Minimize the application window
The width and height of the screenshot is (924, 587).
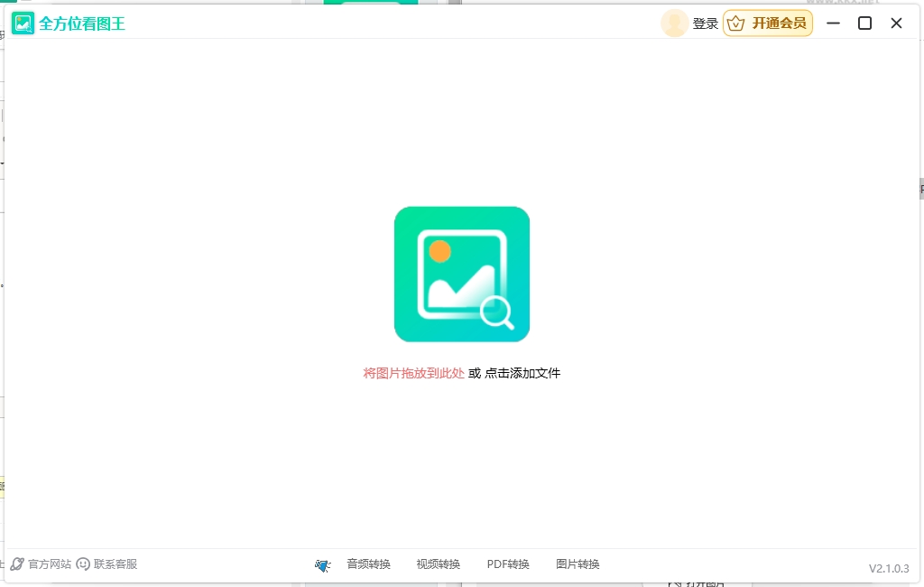click(x=833, y=23)
